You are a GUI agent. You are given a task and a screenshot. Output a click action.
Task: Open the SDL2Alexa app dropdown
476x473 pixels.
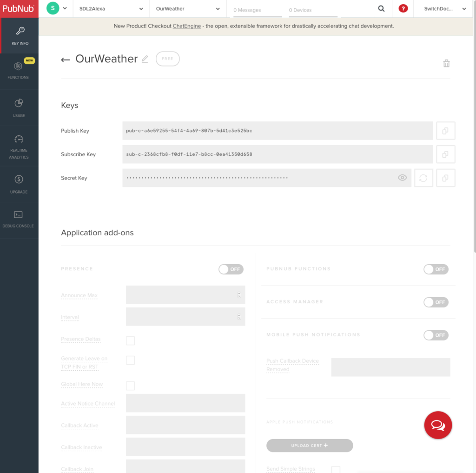click(x=111, y=9)
